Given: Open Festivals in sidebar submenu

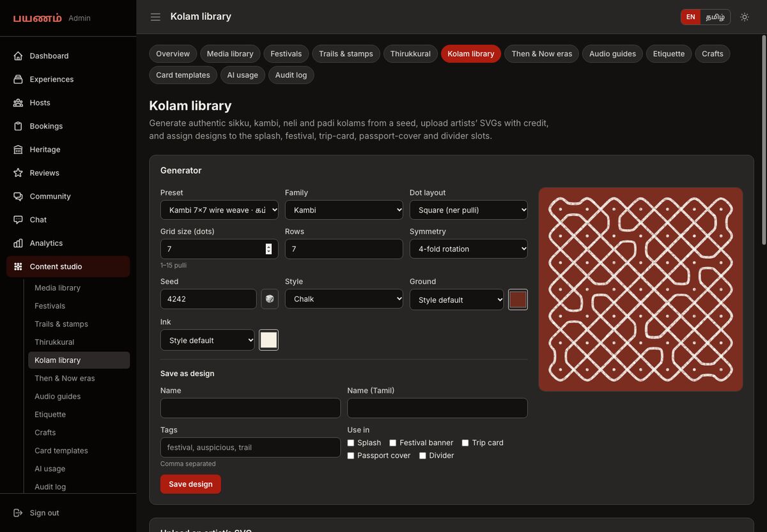Looking at the screenshot, I should (79, 306).
